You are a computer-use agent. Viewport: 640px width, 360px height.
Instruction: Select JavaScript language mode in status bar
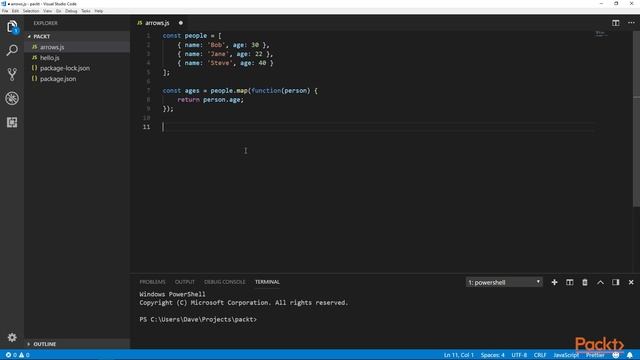[566, 355]
